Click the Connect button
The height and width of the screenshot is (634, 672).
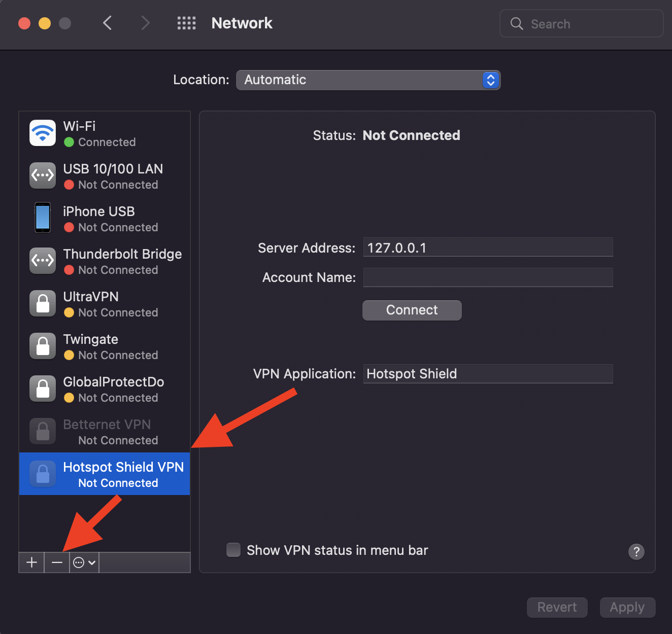pos(412,310)
